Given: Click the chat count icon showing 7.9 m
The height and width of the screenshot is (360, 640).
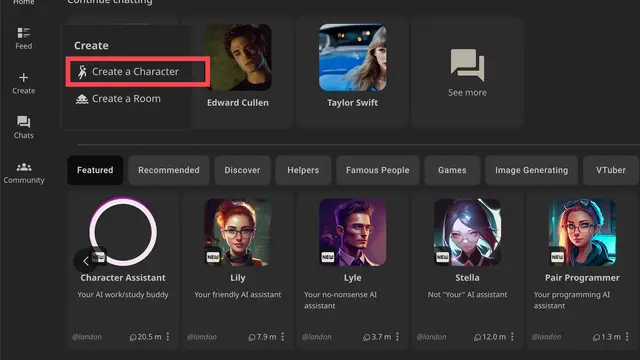Looking at the screenshot, I should coord(252,337).
